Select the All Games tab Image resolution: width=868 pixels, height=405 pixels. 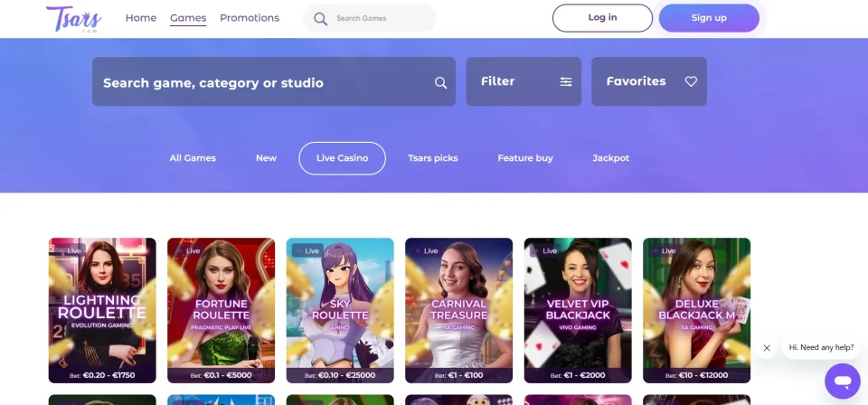tap(193, 158)
